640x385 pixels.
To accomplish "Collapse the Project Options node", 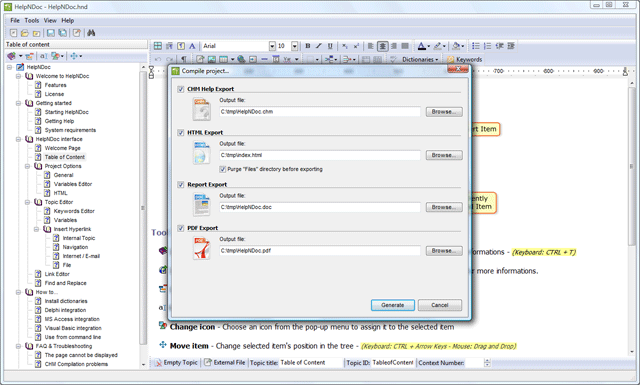I will click(x=27, y=166).
